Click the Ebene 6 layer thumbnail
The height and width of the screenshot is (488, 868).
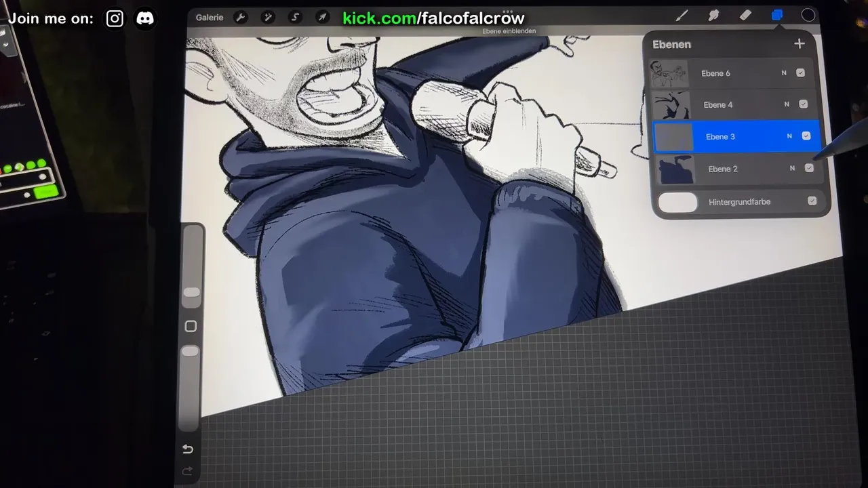click(x=669, y=74)
